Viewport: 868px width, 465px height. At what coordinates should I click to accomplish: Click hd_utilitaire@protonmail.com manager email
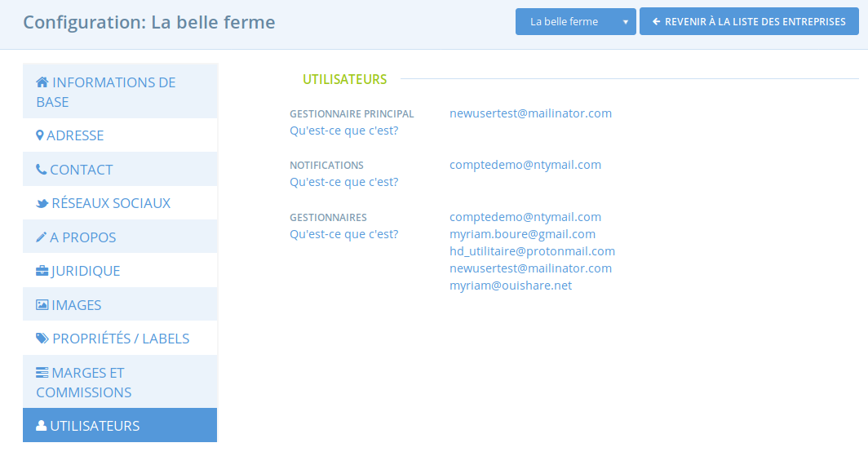point(532,251)
